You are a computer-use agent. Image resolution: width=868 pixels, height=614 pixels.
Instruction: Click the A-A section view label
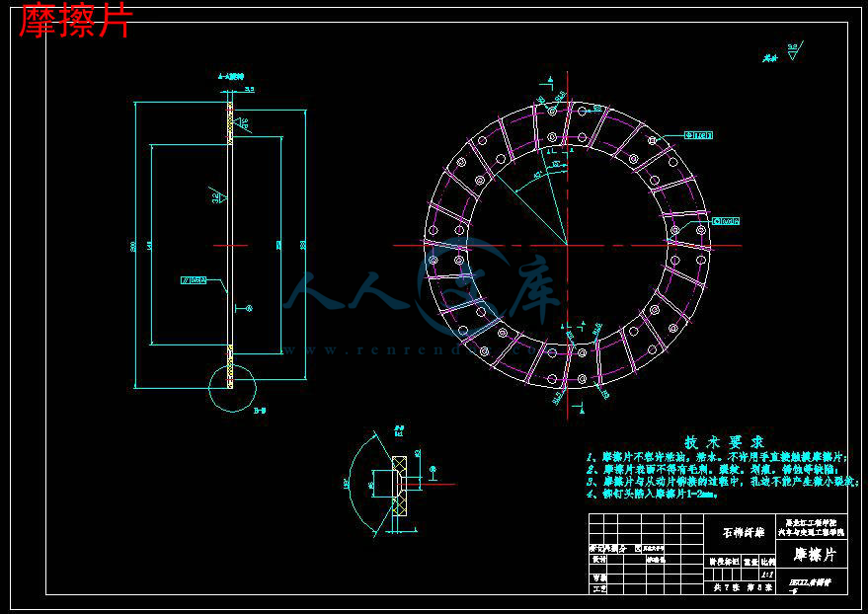click(x=231, y=77)
